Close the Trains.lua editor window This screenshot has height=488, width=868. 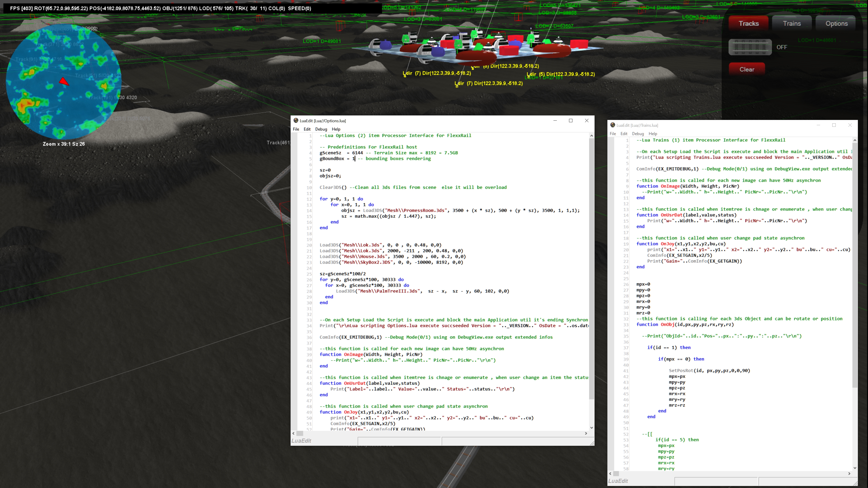[x=850, y=125]
